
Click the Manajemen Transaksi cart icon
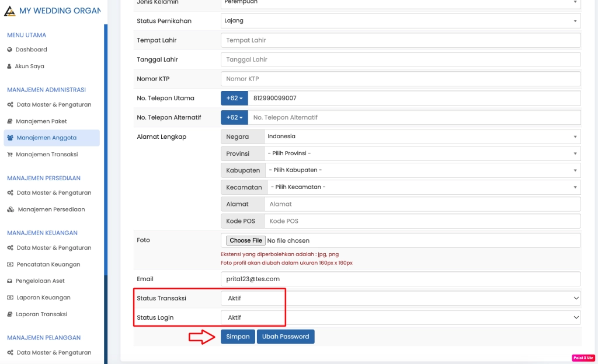[10, 155]
